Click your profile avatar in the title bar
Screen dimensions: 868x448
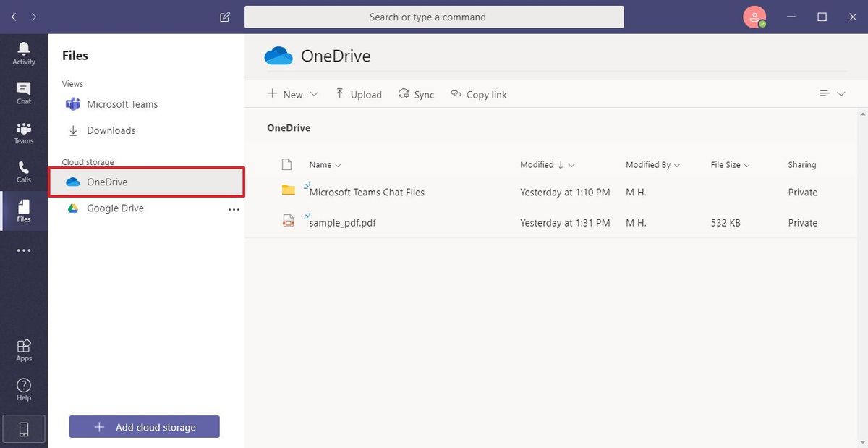pyautogui.click(x=754, y=16)
